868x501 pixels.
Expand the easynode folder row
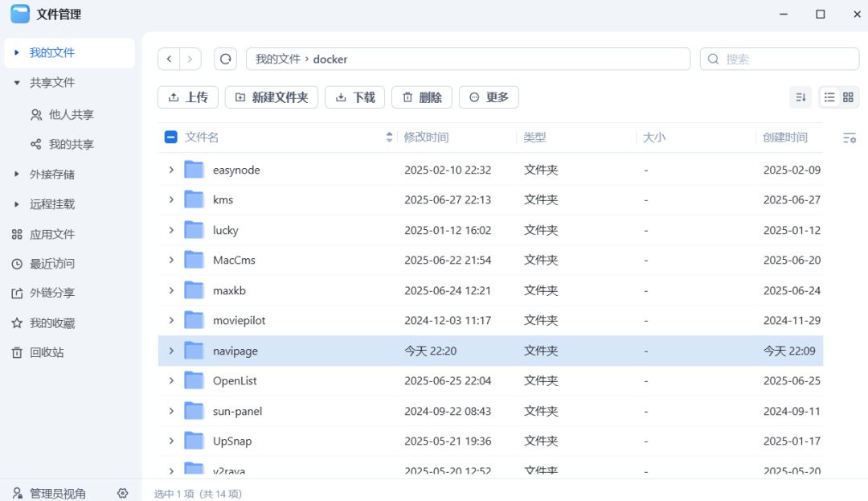click(171, 170)
